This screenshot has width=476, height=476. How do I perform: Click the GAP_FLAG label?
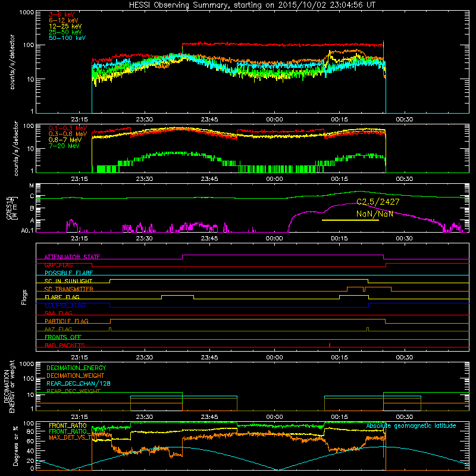tap(58, 265)
